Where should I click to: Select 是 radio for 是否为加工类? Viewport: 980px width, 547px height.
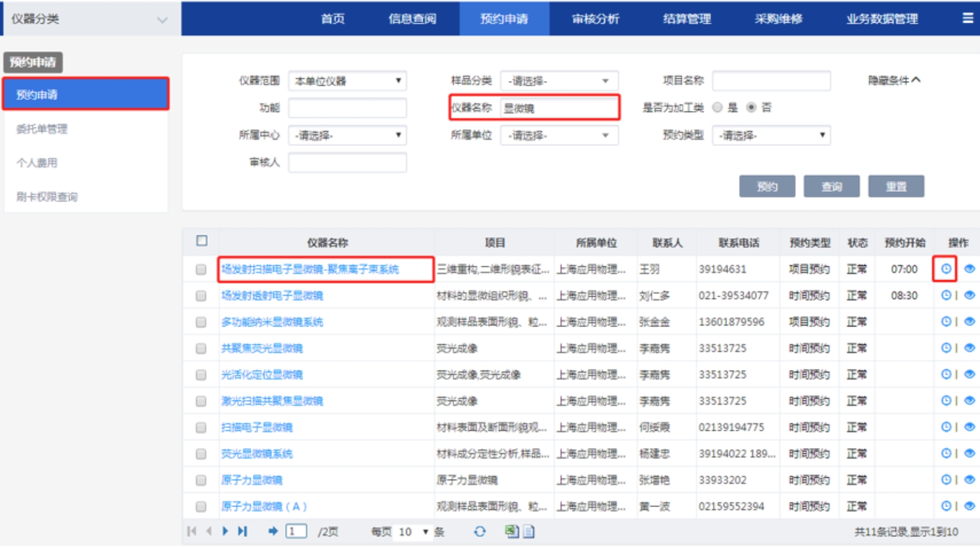pyautogui.click(x=717, y=107)
